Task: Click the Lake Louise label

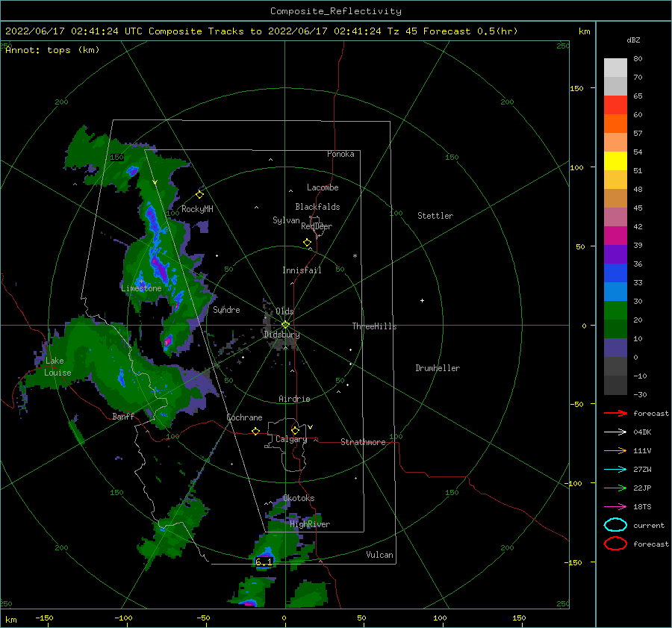Action: (57, 367)
